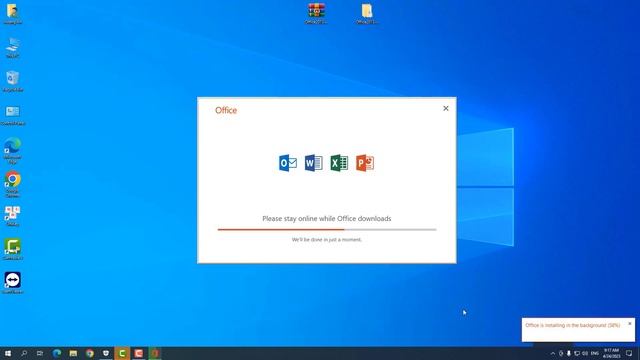Select the WinRAR archive on desktop
Screen dimensions: 640x360
tap(316, 14)
